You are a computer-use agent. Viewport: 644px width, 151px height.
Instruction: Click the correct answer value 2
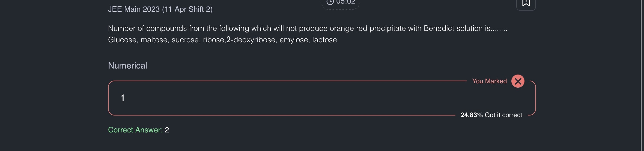tap(167, 130)
